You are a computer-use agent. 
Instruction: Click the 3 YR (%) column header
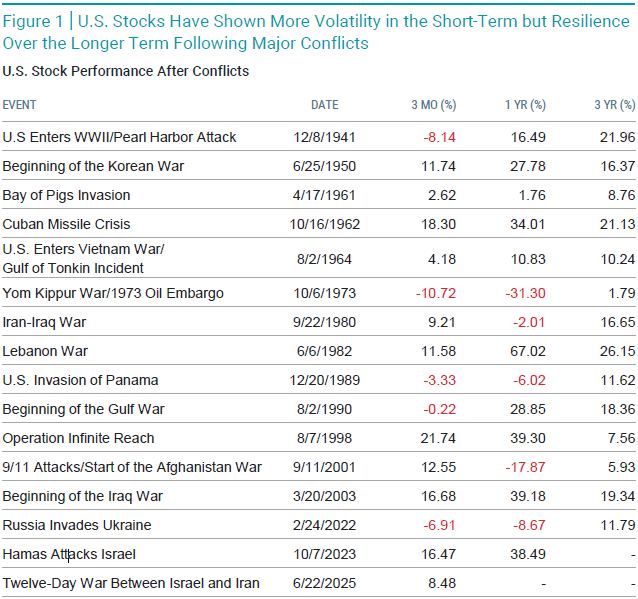[x=614, y=105]
